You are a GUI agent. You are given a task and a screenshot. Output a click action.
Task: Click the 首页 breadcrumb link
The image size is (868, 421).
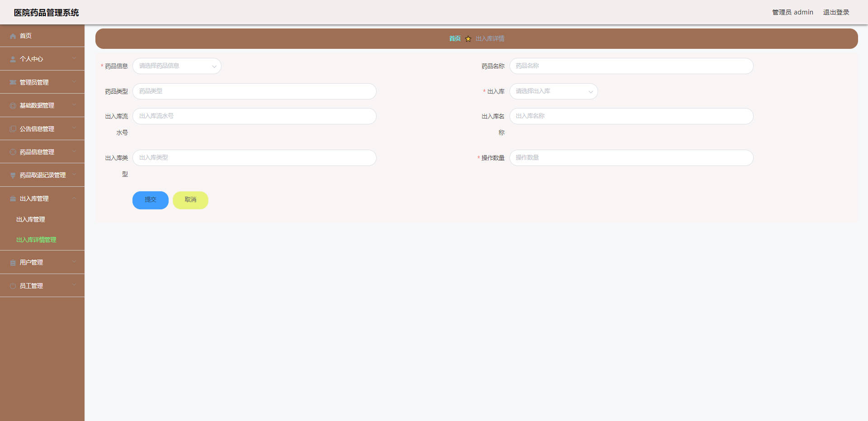(455, 39)
